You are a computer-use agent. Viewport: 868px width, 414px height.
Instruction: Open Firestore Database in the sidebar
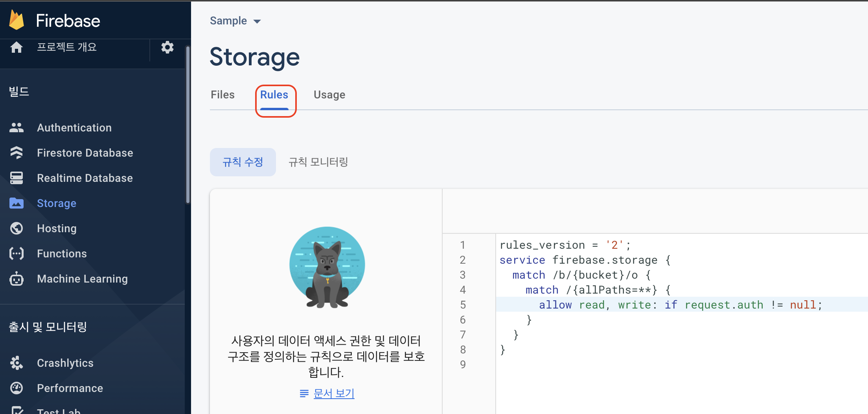[x=85, y=153]
